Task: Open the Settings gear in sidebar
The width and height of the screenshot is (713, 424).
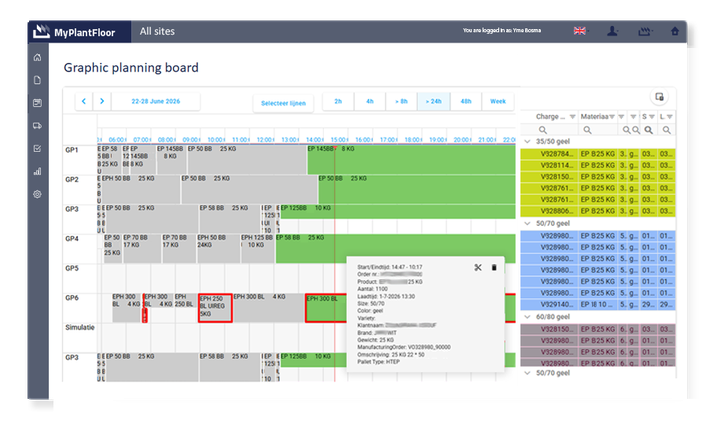Action: click(37, 194)
